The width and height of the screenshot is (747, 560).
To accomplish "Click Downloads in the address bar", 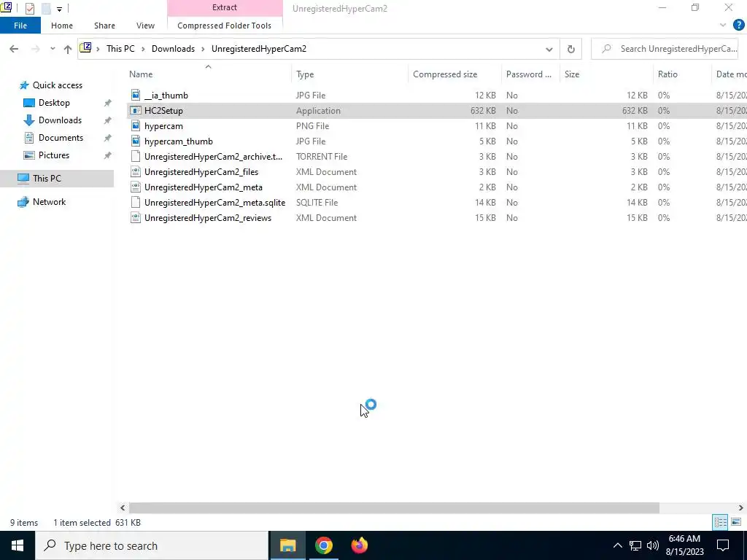I will [173, 49].
